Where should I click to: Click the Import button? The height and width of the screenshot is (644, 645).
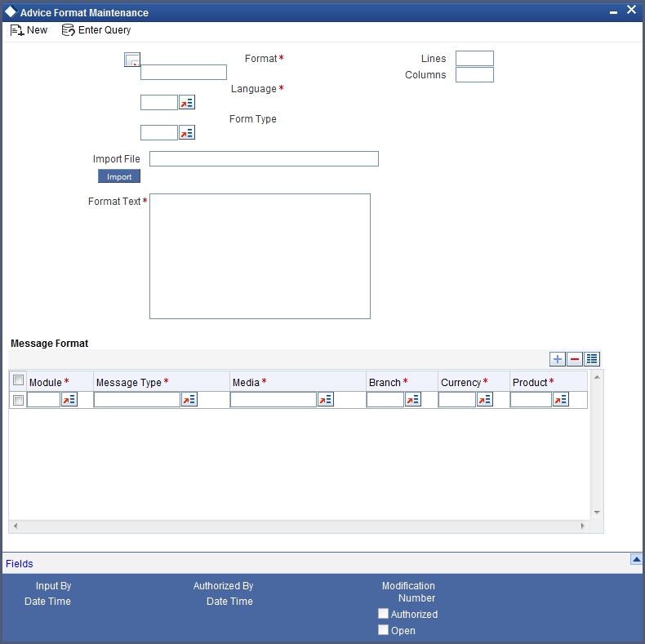click(x=119, y=176)
